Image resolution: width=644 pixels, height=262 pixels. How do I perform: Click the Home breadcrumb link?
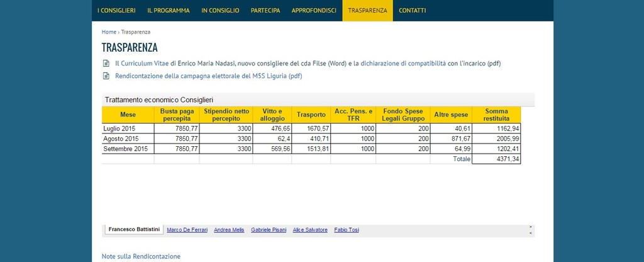tap(109, 31)
